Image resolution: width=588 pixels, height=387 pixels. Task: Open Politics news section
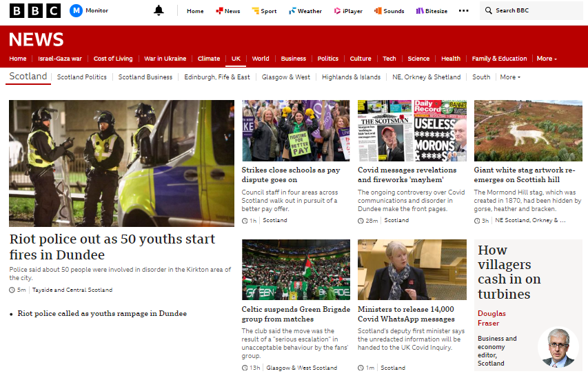click(327, 59)
